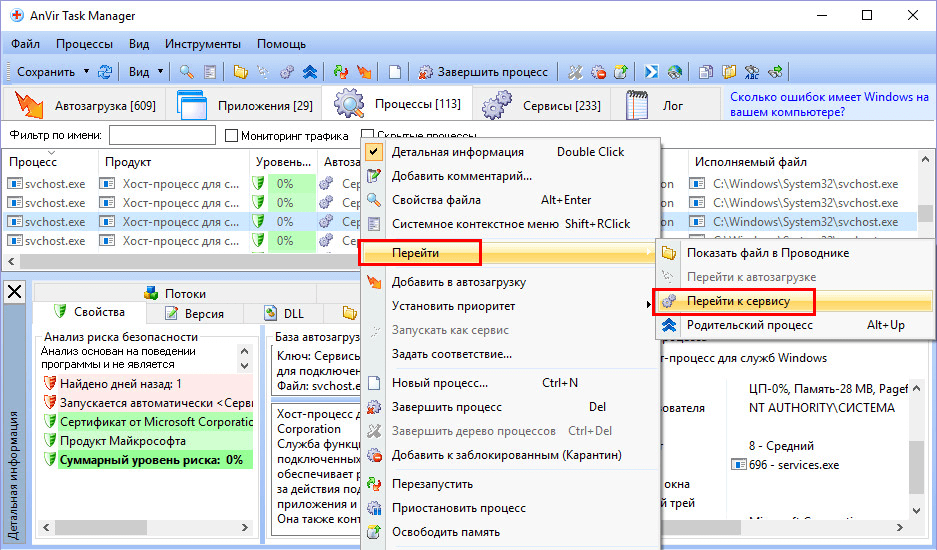
Task: Click the Завершить процесс toolbar button
Action: 483,72
